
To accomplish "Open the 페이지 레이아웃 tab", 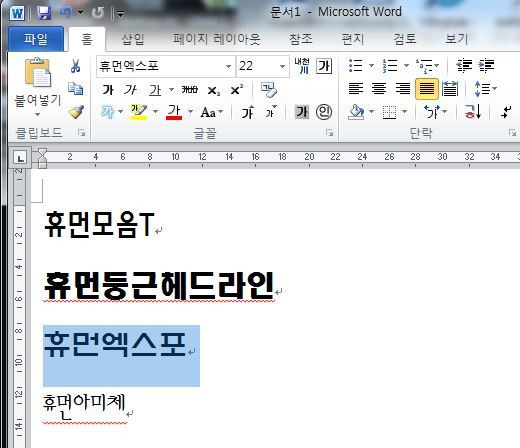I will click(x=216, y=39).
